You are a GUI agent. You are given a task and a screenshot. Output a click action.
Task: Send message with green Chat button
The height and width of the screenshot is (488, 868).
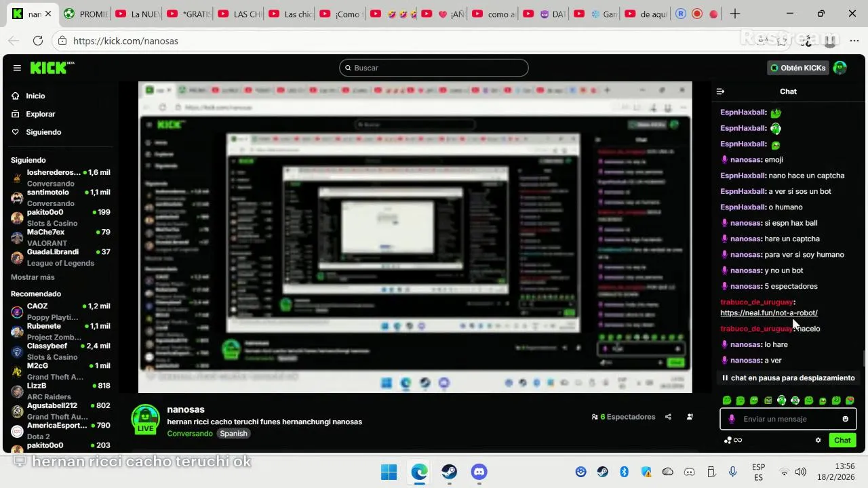[x=842, y=441]
